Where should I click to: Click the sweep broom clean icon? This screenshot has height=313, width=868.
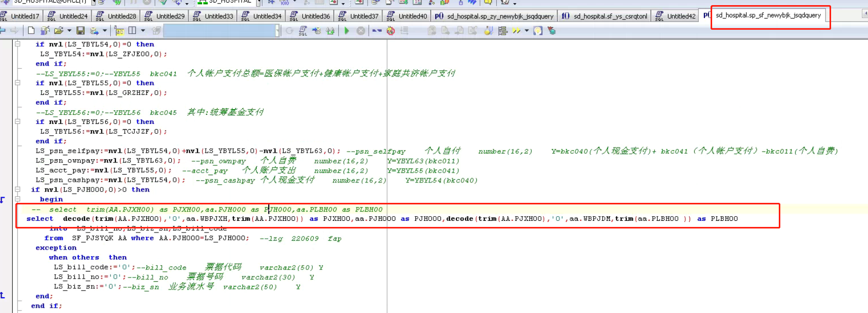(x=489, y=31)
